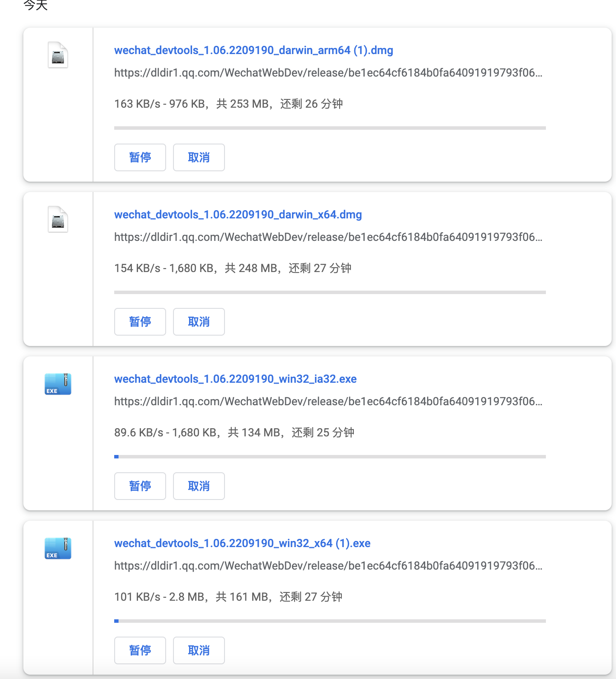This screenshot has width=616, height=679.
Task: Click progress bar of darwin_arm64 (1).dmg download
Action: coord(330,128)
